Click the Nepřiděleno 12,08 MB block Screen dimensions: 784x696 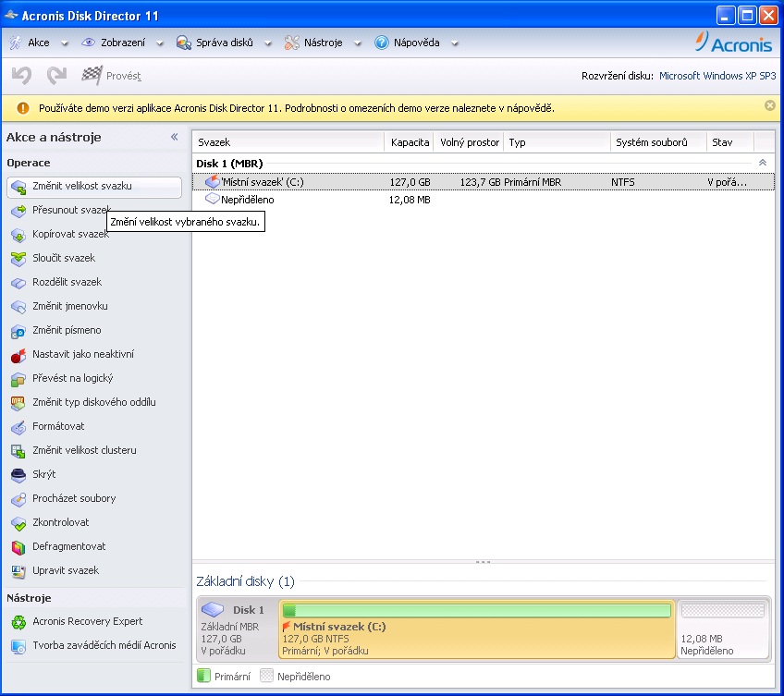click(722, 630)
